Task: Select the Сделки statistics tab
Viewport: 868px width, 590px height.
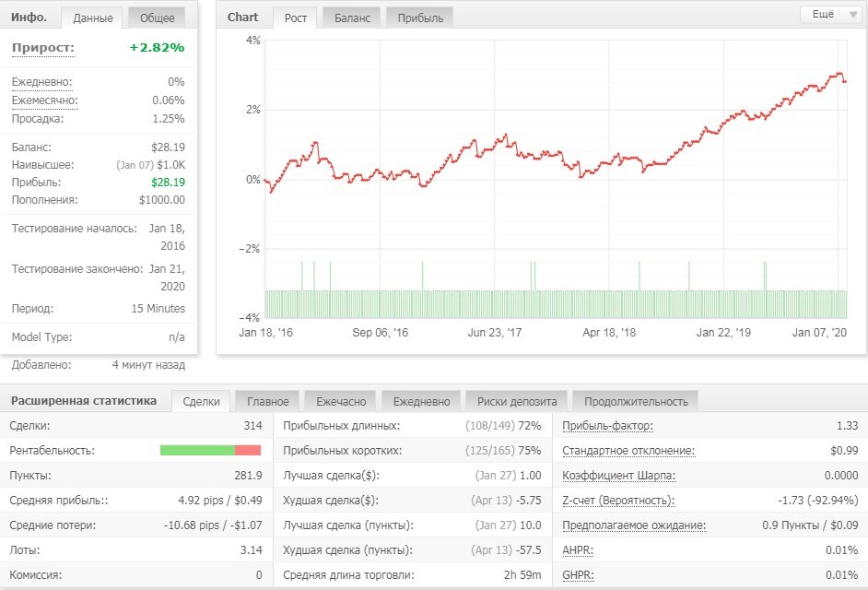Action: [202, 401]
